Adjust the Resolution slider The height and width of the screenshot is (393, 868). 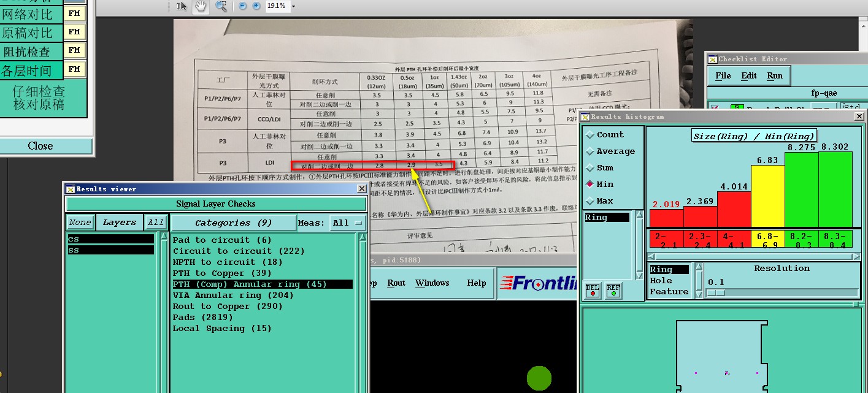(716, 292)
